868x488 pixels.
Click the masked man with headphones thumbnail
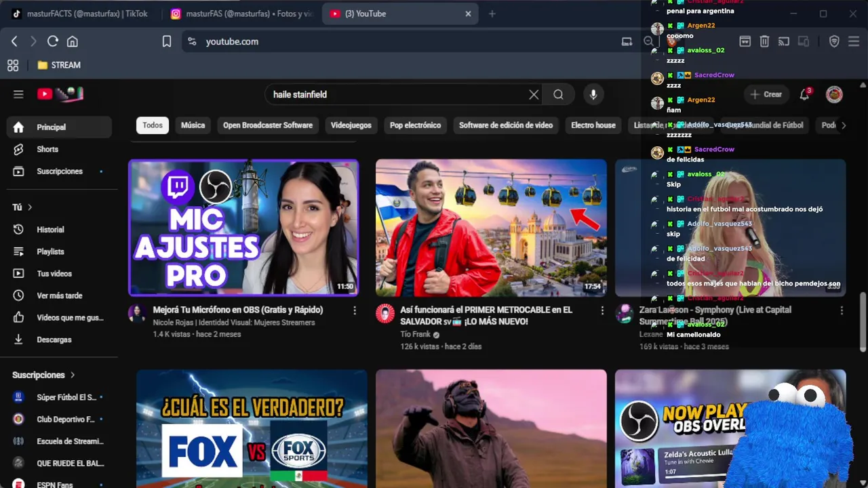tap(491, 428)
